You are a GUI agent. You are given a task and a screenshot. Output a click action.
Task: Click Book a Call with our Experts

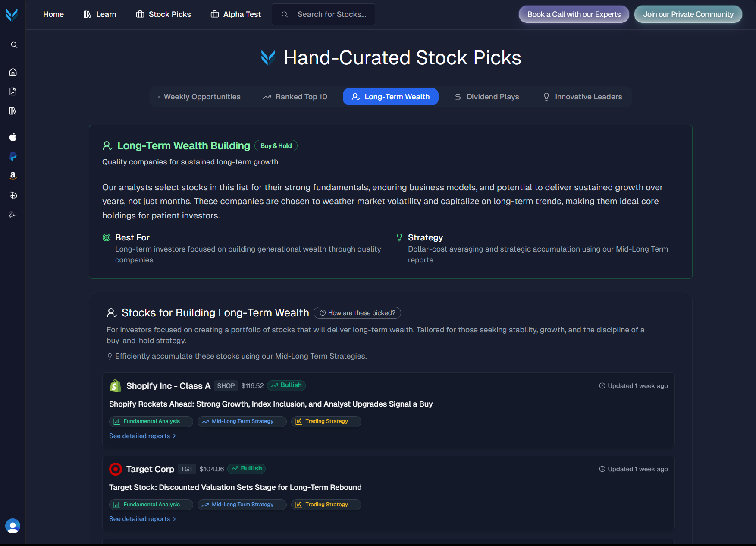[574, 14]
